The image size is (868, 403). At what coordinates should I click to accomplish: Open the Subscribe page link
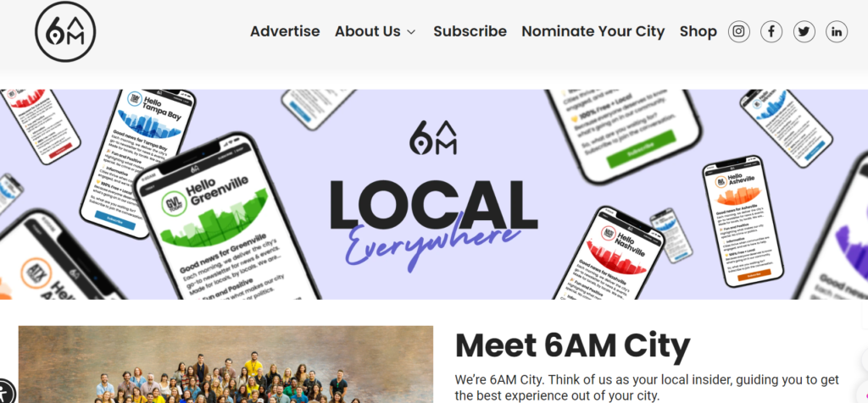470,31
